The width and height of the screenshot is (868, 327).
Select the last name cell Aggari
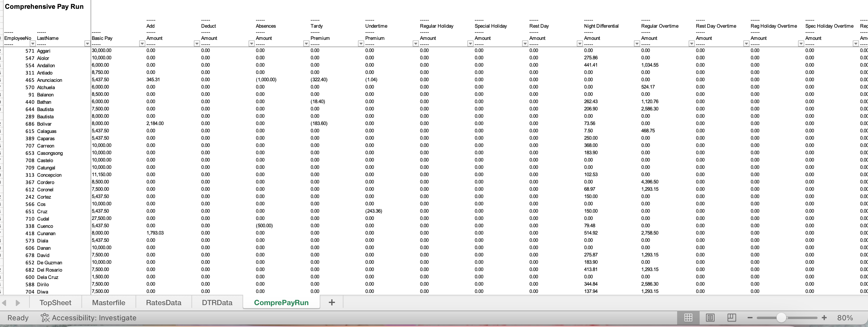click(43, 51)
